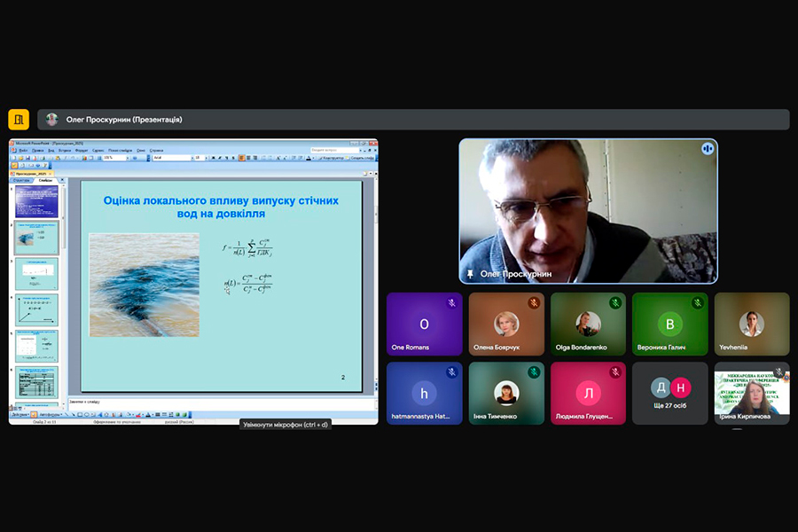Image resolution: width=798 pixels, height=532 pixels.
Task: Expand the Автофигуры dropdown
Action: [51, 414]
